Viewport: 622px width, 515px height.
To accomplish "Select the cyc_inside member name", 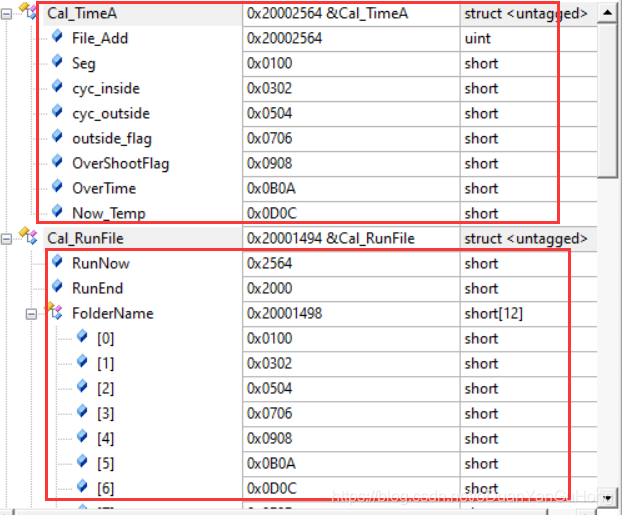I will [x=106, y=88].
